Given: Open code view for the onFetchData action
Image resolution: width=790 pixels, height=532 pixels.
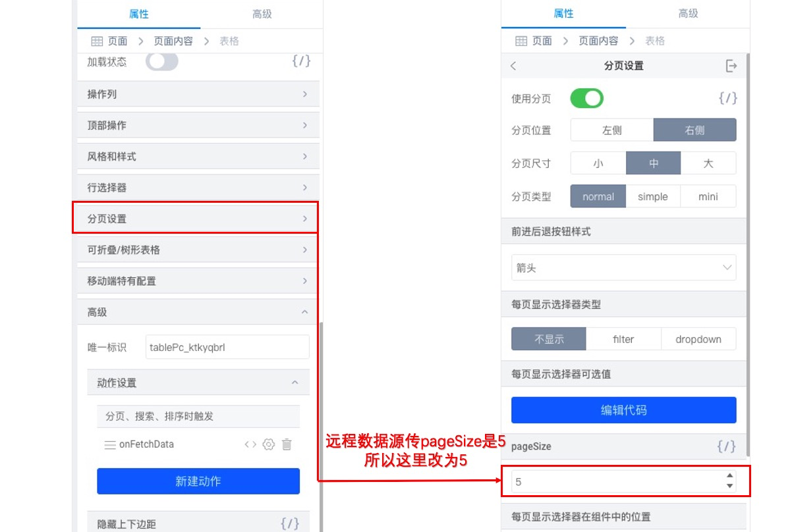Looking at the screenshot, I should (250, 444).
